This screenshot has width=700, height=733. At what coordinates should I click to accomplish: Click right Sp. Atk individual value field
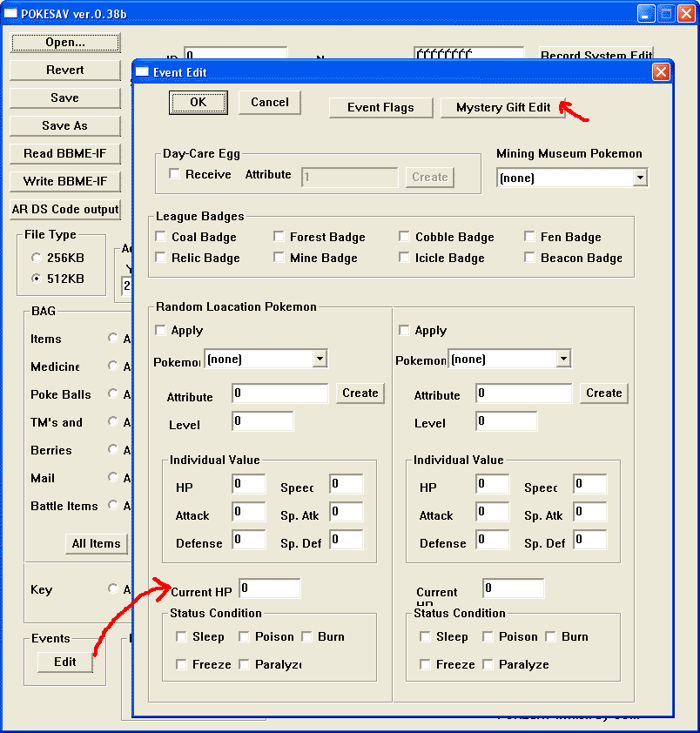590,512
